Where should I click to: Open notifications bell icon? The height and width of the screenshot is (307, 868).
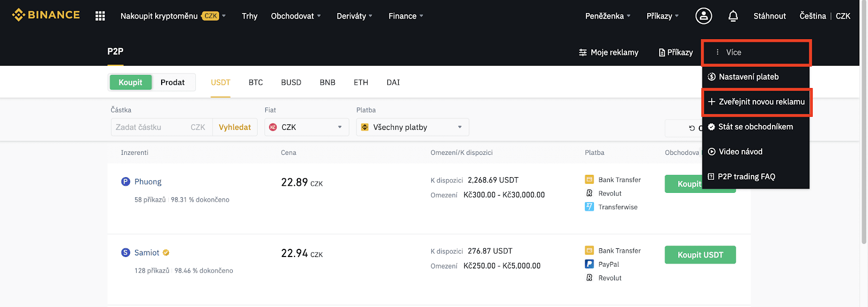(x=733, y=16)
